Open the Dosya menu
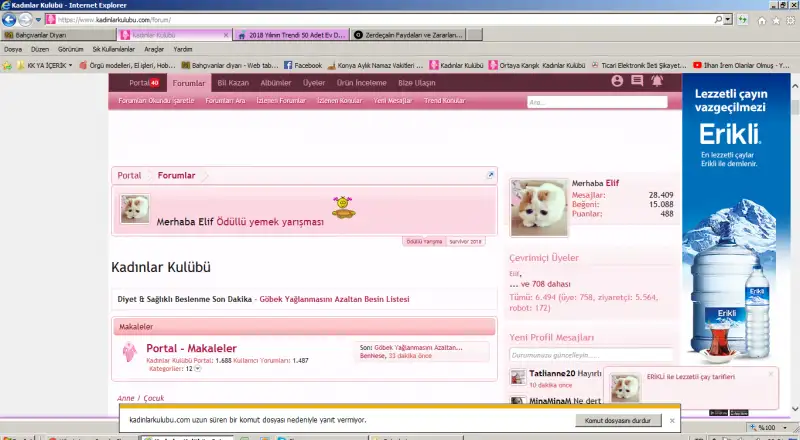Screen dimensions: 800x440 pyautogui.click(x=13, y=50)
